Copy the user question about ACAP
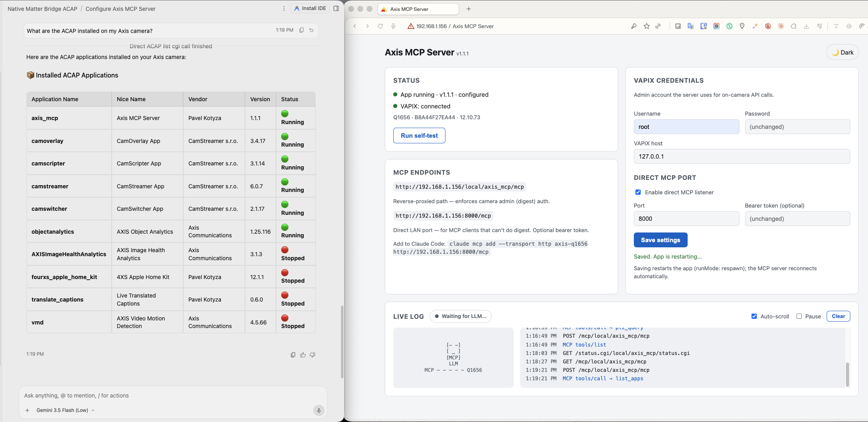Screen dimensions: 868x422 [x=302, y=30]
